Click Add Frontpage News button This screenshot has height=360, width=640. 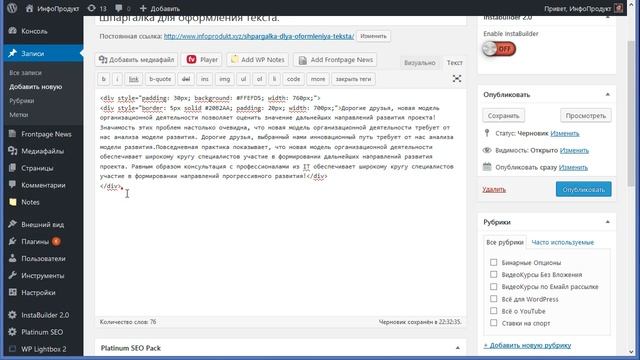(x=335, y=60)
